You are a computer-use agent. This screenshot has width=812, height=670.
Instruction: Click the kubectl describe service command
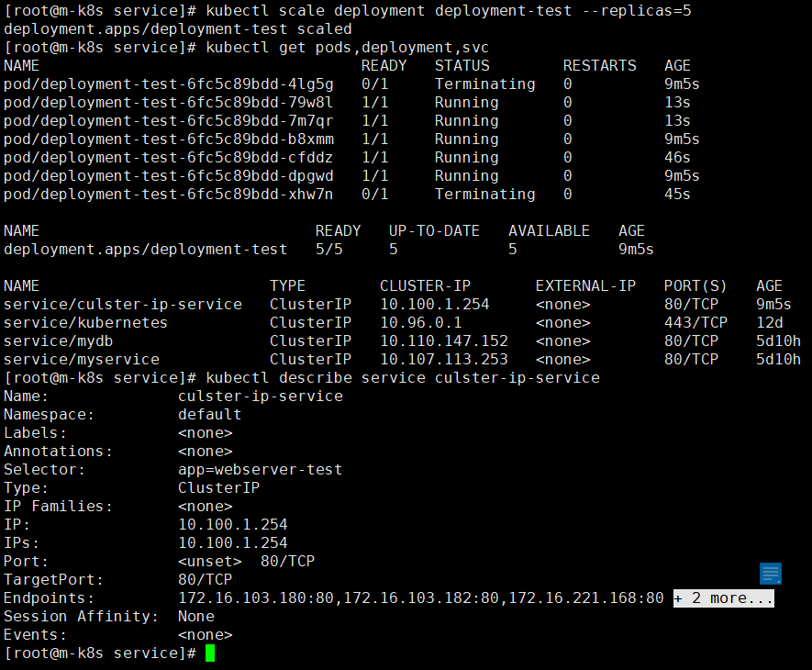point(403,378)
